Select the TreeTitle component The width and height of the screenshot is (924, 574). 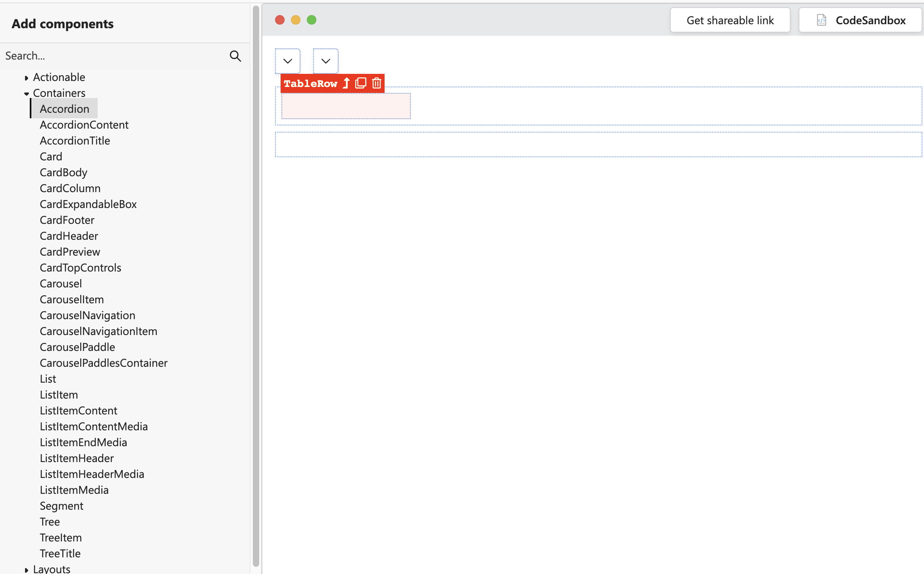(60, 553)
